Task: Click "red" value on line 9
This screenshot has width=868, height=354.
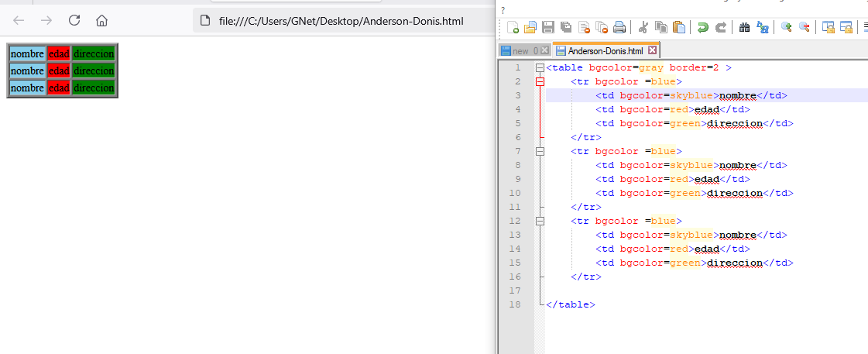Action: click(678, 179)
